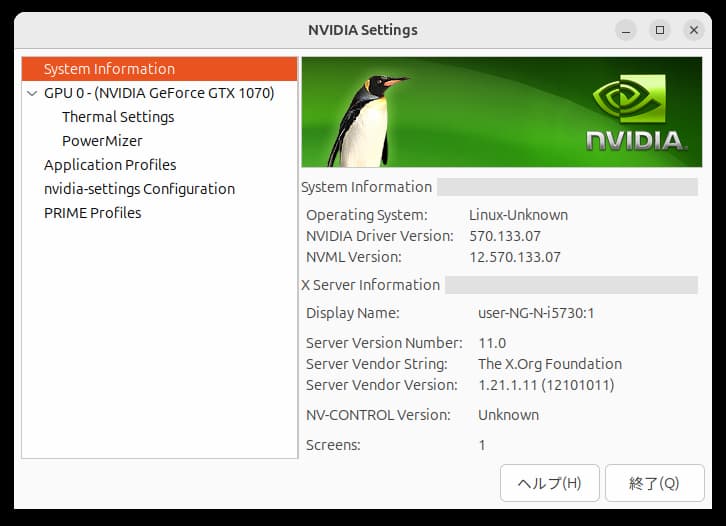Image resolution: width=726 pixels, height=526 pixels.
Task: Click vendor version 1.21.1.11 (12101011)
Action: pos(546,385)
